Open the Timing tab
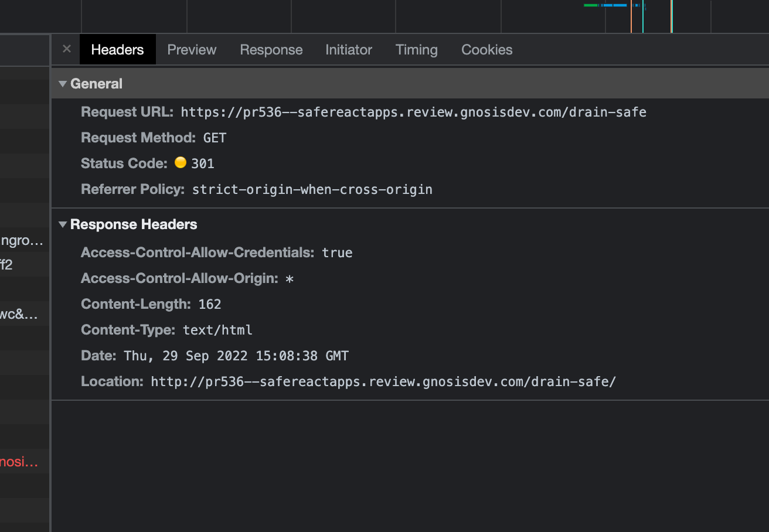 click(x=416, y=50)
